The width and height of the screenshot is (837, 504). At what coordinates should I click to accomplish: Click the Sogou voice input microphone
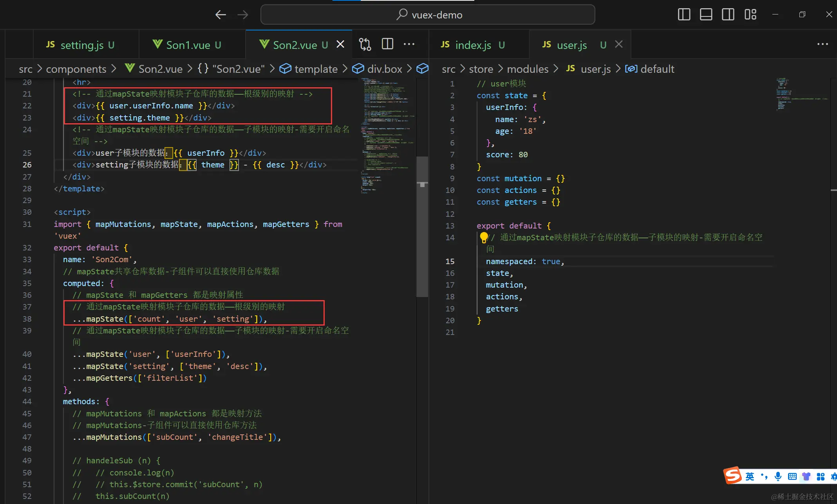coord(778,476)
